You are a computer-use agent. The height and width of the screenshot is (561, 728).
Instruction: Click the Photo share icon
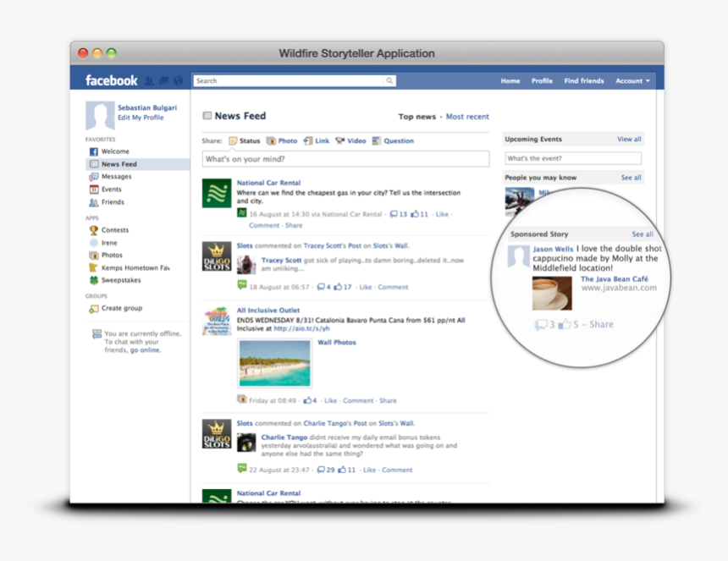[271, 141]
